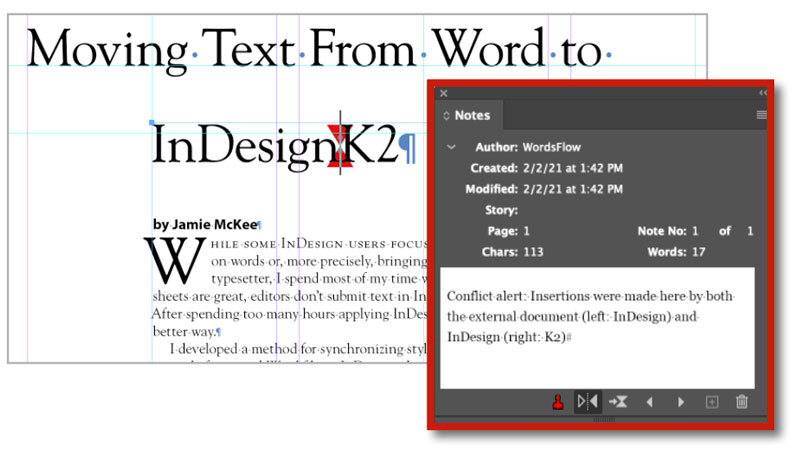800x455 pixels.
Task: Cycle the Notes panel view with tab arrows
Action: [446, 115]
